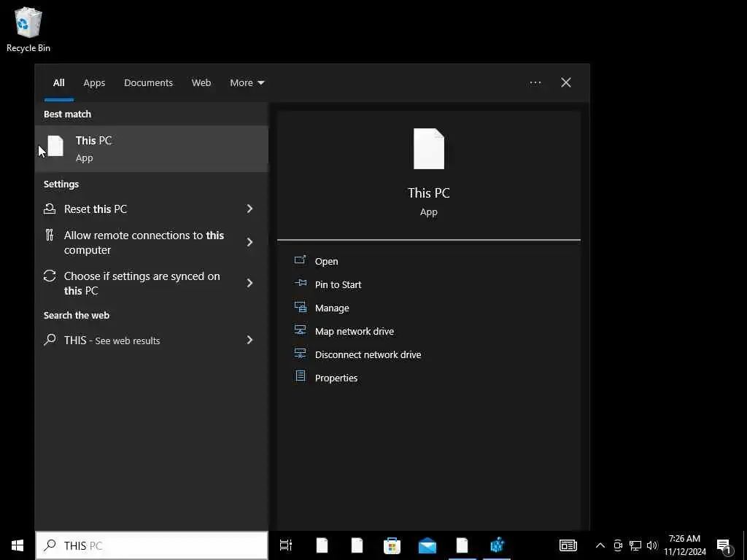The image size is (747, 560).
Task: Open the Reset this PC setting
Action: click(x=152, y=209)
